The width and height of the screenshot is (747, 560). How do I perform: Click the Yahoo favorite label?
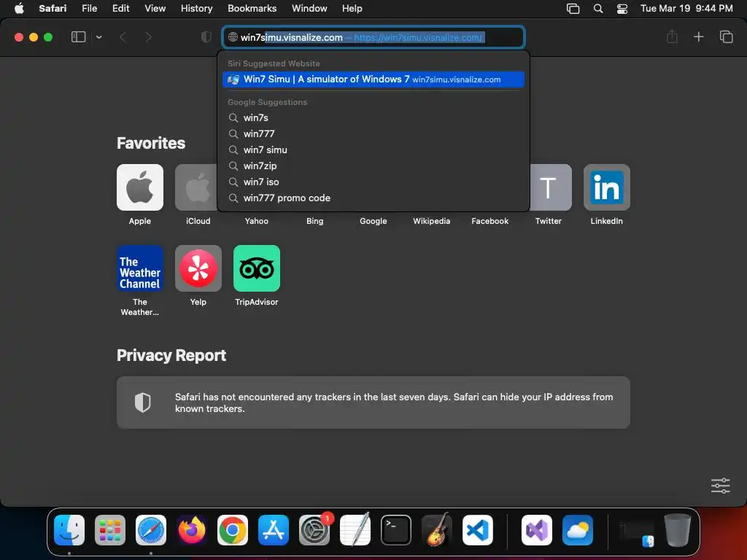tap(256, 221)
